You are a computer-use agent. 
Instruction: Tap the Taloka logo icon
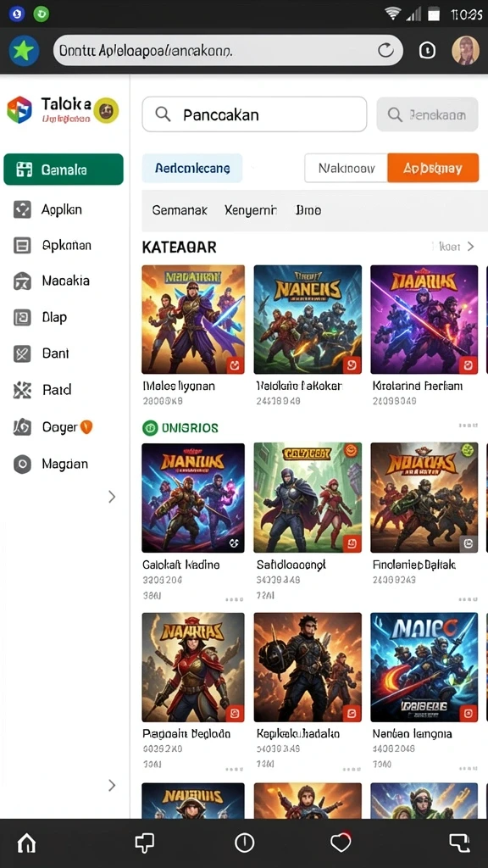(x=19, y=109)
